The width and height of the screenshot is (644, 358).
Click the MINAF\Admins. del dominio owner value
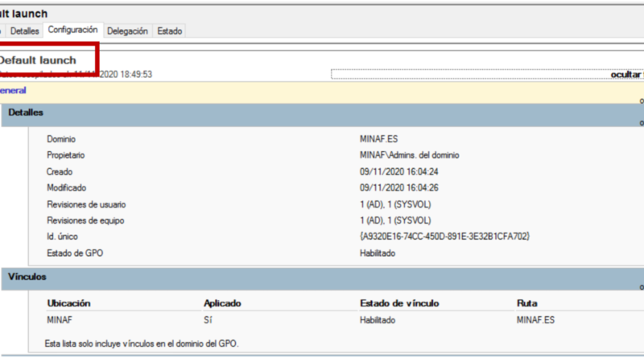click(410, 155)
